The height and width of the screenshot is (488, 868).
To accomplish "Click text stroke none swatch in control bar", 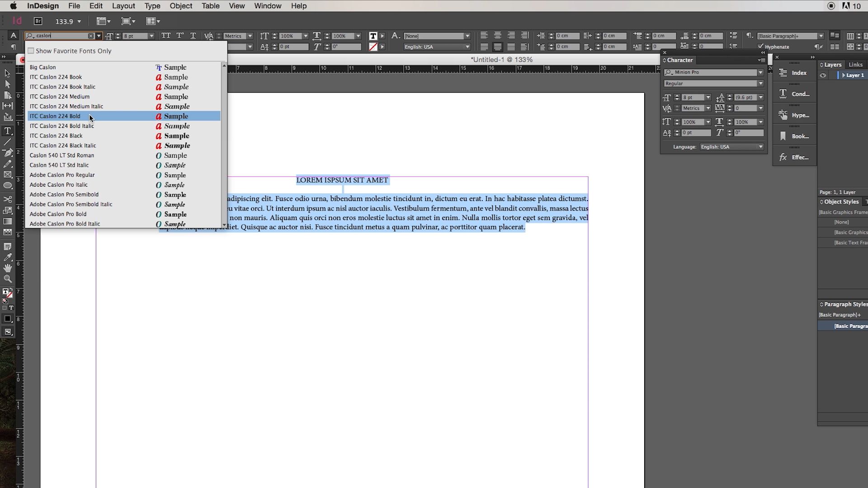I will (x=373, y=47).
